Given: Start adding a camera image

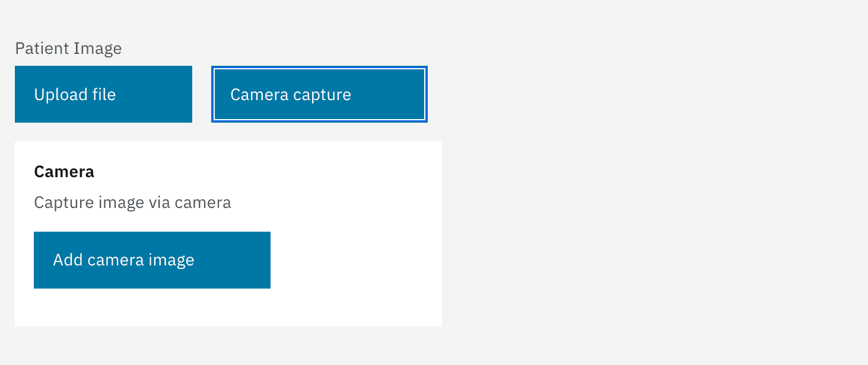Looking at the screenshot, I should (152, 260).
